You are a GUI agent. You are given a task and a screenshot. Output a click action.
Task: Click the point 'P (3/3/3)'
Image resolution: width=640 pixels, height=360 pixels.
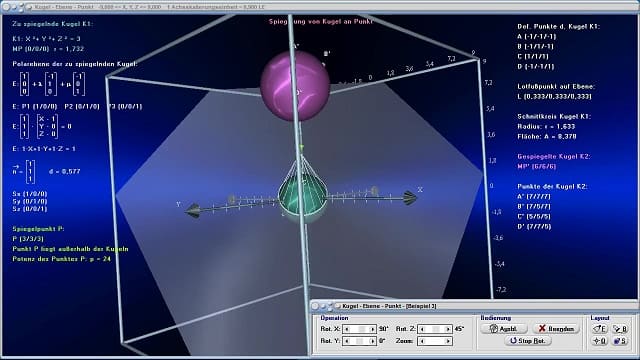[28, 238]
